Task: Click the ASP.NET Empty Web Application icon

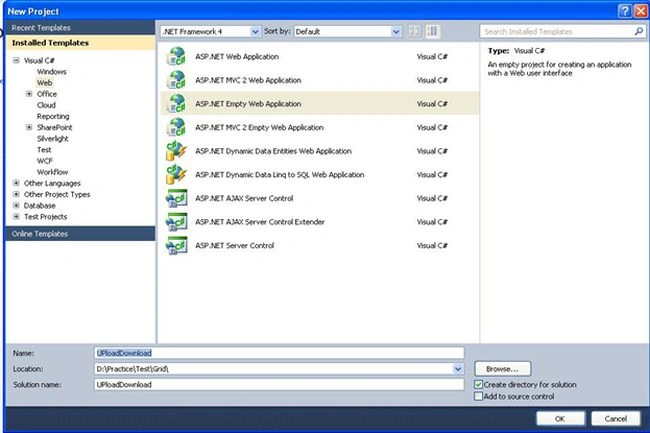Action: pyautogui.click(x=177, y=104)
